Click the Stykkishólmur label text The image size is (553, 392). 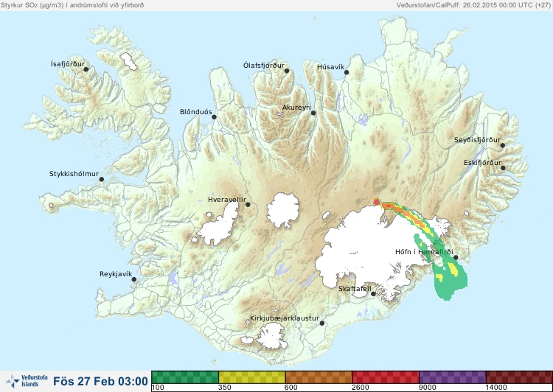click(x=74, y=174)
